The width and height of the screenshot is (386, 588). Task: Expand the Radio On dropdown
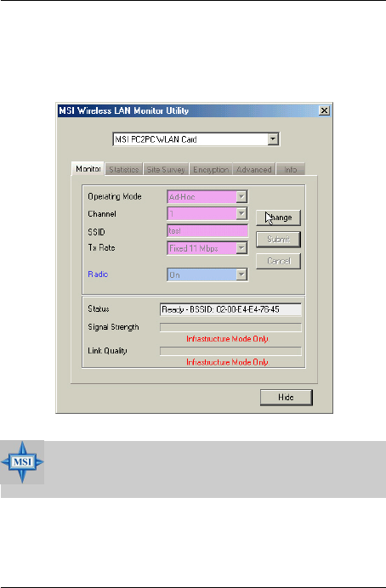241,274
